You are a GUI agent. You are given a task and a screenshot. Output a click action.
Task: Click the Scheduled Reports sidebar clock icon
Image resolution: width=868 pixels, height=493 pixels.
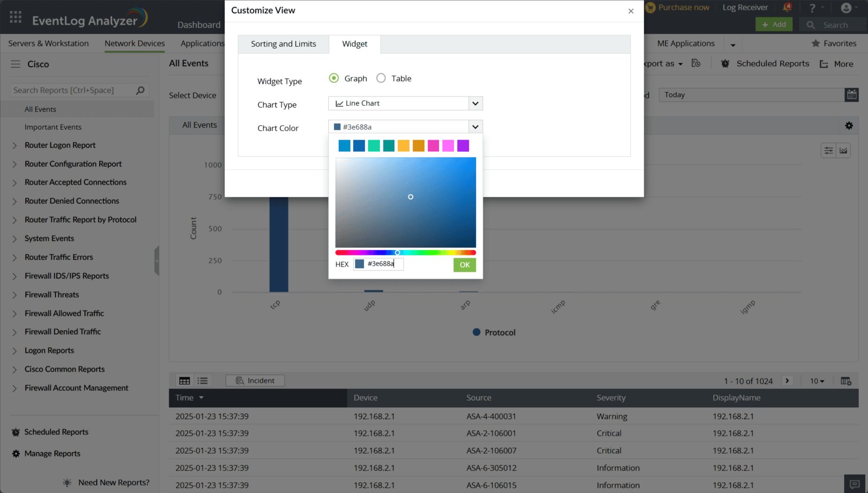coord(15,432)
